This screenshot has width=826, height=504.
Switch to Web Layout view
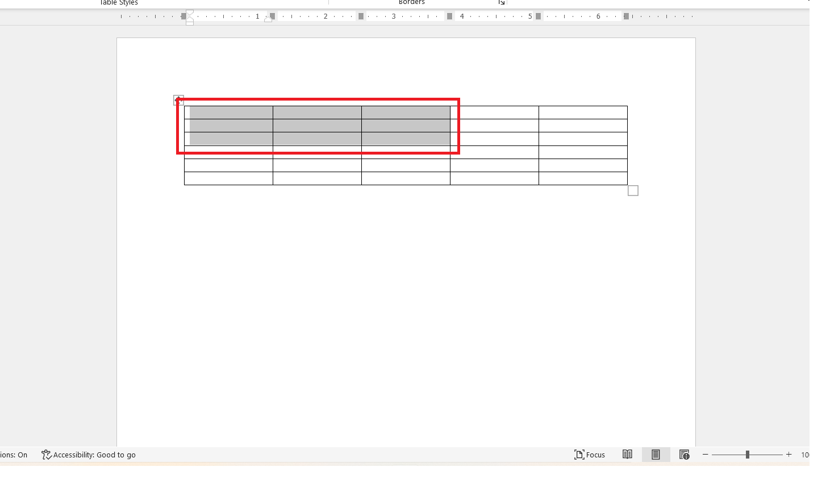coord(684,455)
